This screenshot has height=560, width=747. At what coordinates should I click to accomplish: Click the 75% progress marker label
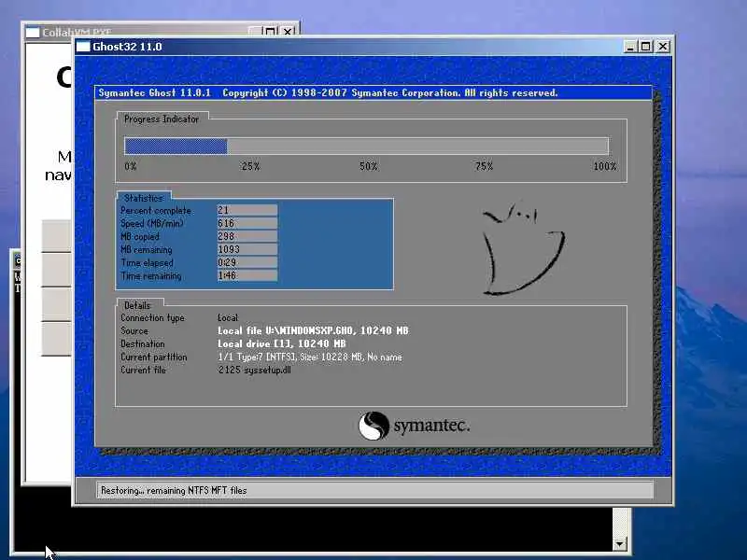pyautogui.click(x=484, y=166)
